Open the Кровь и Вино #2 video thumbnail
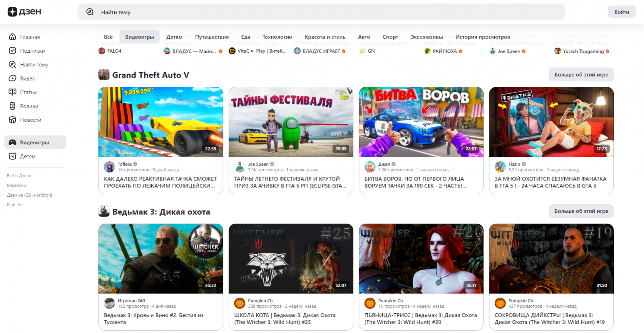Screen dimensions: 644x333 click(161, 259)
